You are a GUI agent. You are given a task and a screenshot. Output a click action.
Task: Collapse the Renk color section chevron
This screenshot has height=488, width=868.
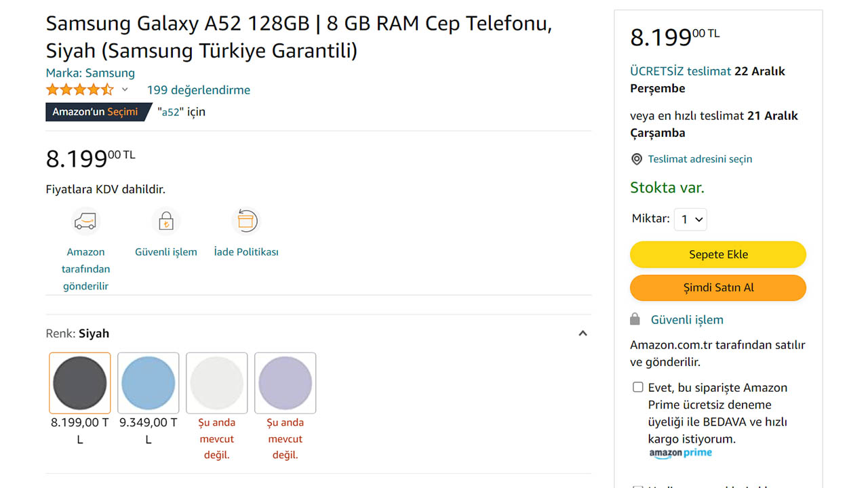[583, 333]
